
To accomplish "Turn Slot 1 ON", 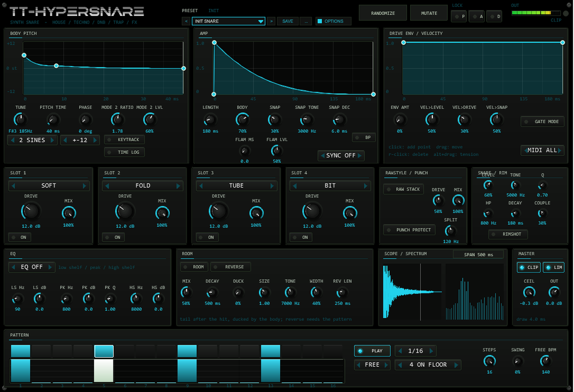I will coord(20,237).
